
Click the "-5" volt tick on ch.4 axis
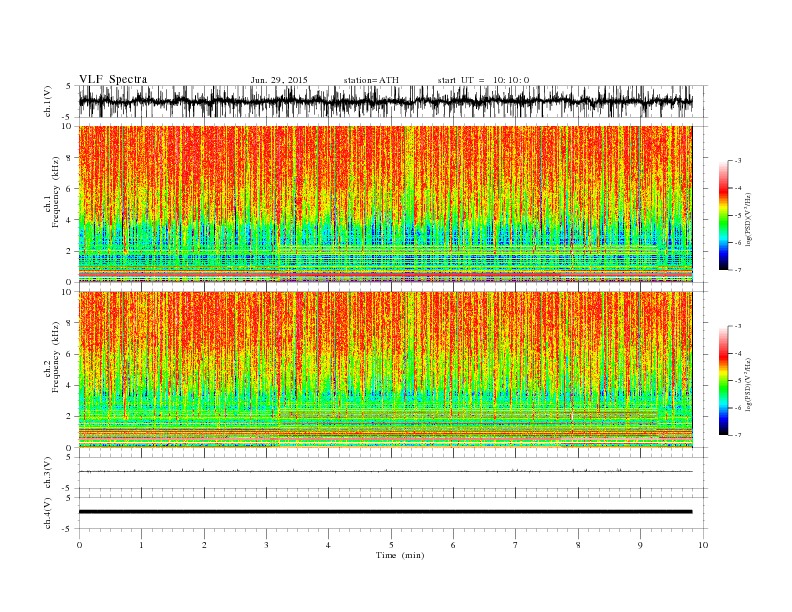click(x=68, y=529)
